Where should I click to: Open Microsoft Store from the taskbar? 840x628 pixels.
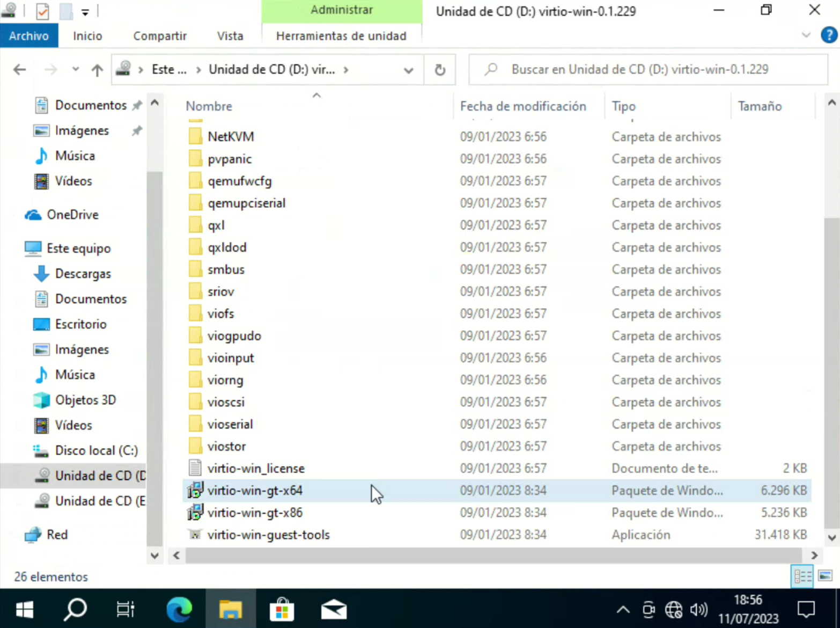coord(282,610)
